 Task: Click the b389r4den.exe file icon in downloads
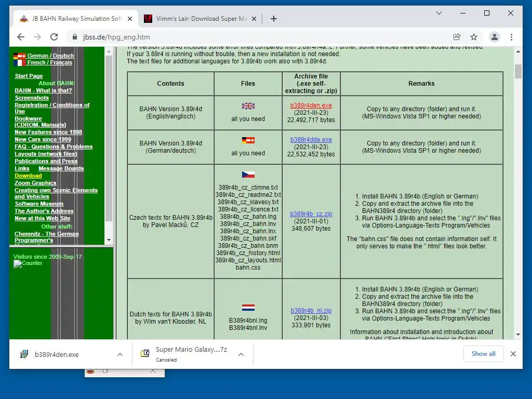[24, 354]
